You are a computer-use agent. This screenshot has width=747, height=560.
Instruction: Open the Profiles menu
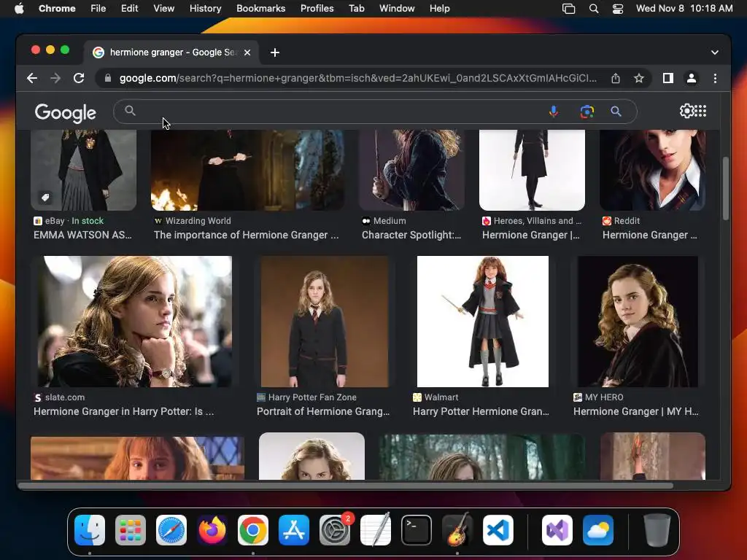[x=317, y=8]
